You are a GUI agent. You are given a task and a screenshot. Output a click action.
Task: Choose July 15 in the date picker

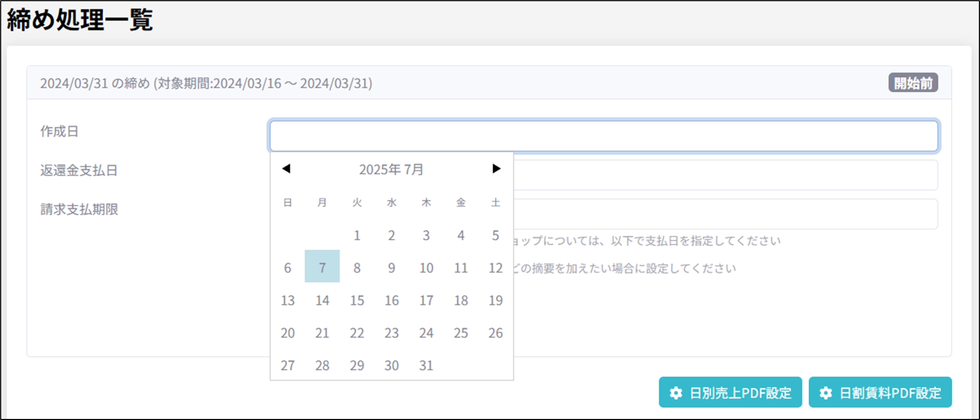(x=357, y=300)
